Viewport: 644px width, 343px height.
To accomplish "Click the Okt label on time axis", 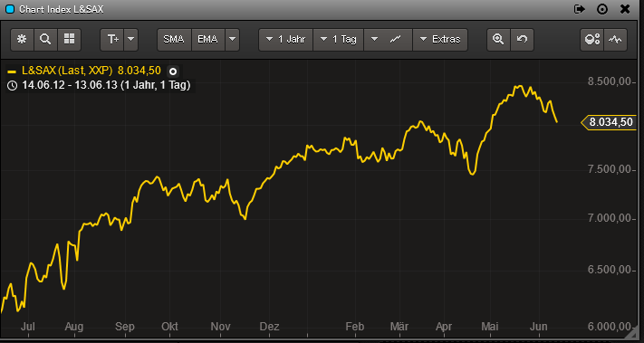I will (169, 327).
